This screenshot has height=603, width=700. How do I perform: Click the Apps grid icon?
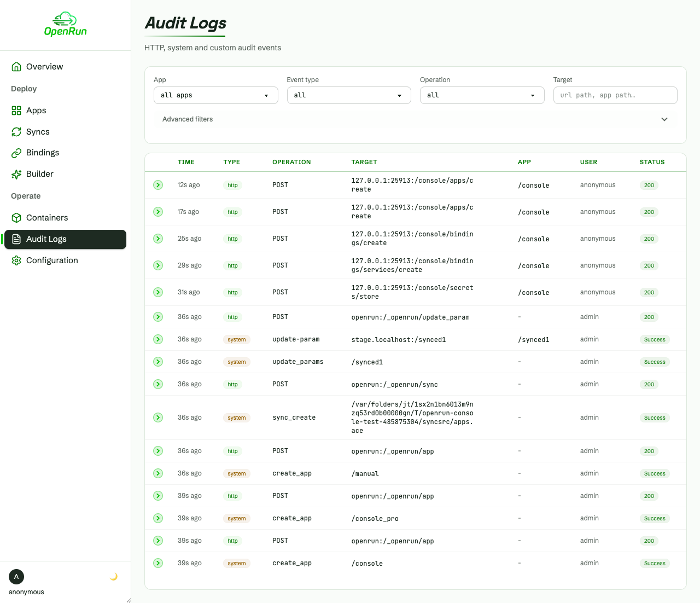pyautogui.click(x=16, y=111)
